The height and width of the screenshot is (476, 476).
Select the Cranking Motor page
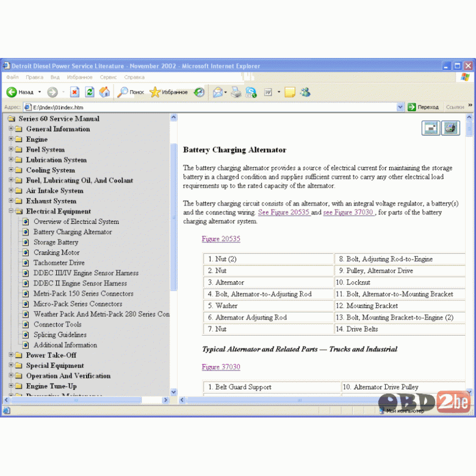[57, 253]
